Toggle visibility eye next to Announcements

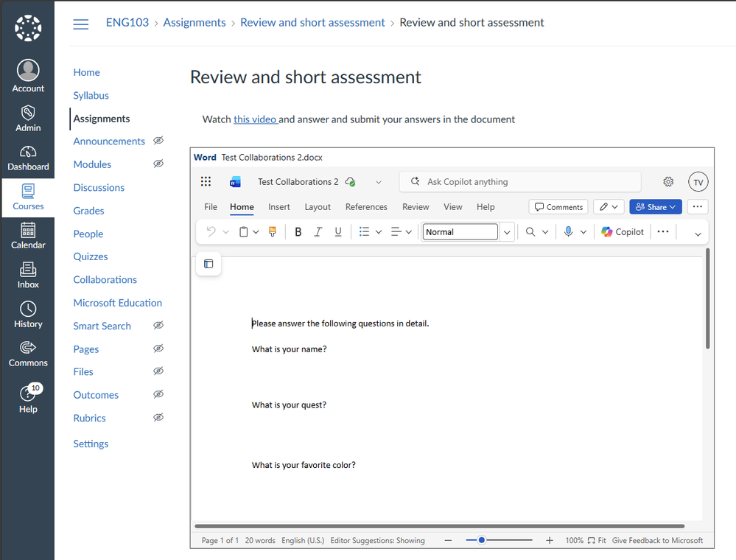(158, 141)
